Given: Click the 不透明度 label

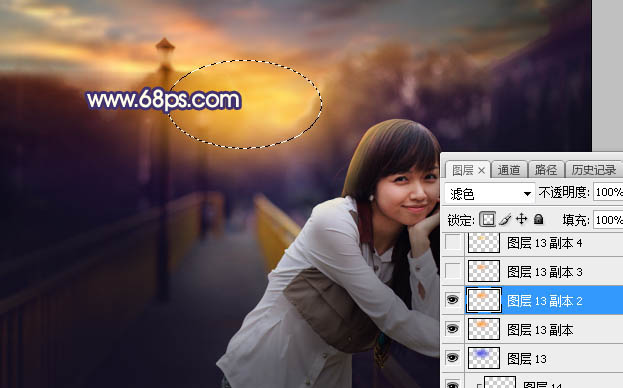Looking at the screenshot, I should pos(564,193).
